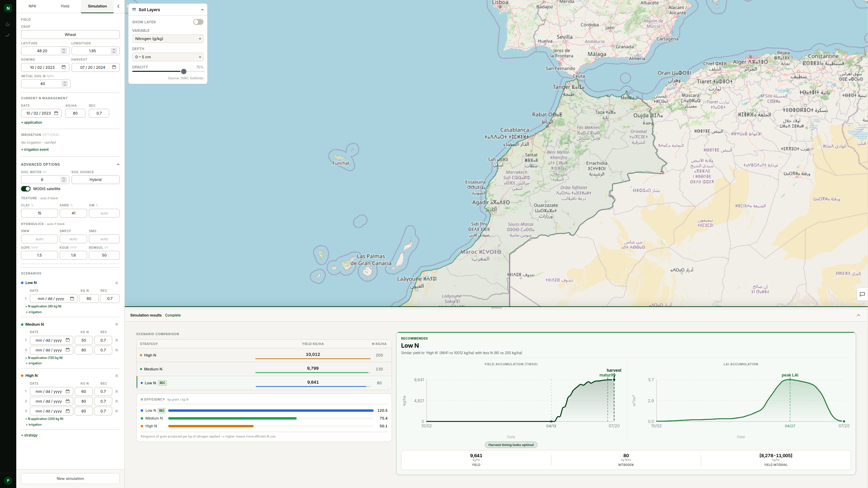
Task: Remove the Medium N scenario
Action: pos(117,324)
